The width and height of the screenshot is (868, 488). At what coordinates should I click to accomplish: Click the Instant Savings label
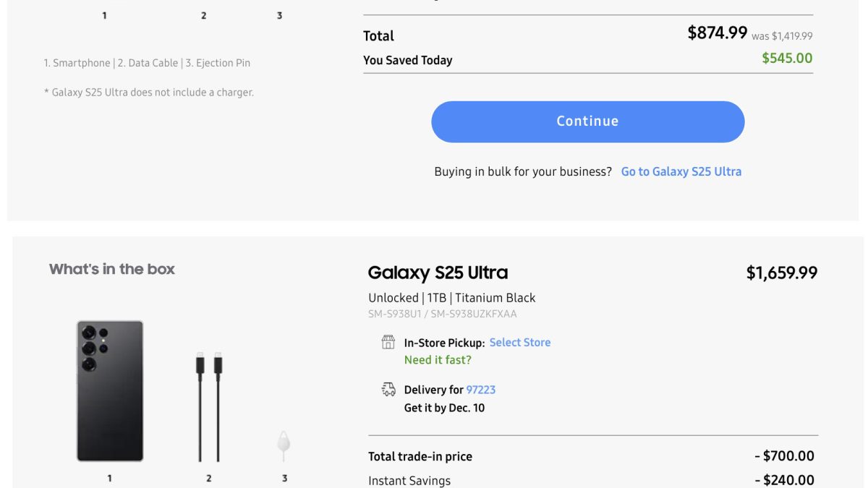coord(409,481)
